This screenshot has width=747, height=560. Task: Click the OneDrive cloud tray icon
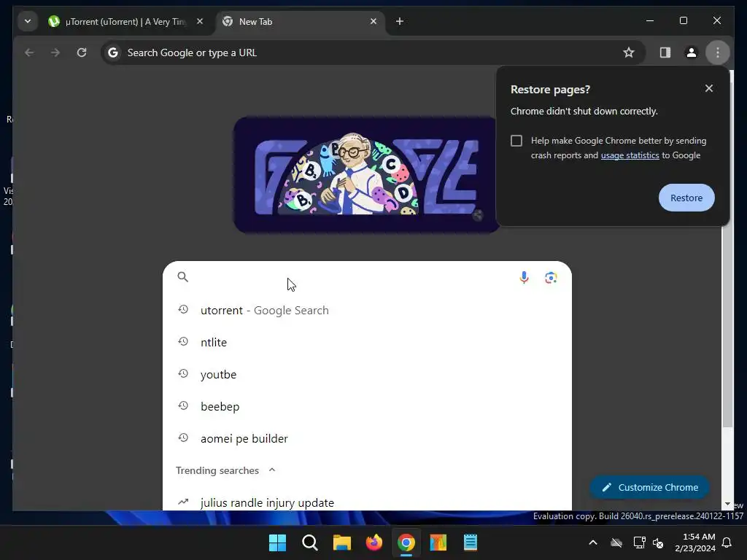coord(616,542)
